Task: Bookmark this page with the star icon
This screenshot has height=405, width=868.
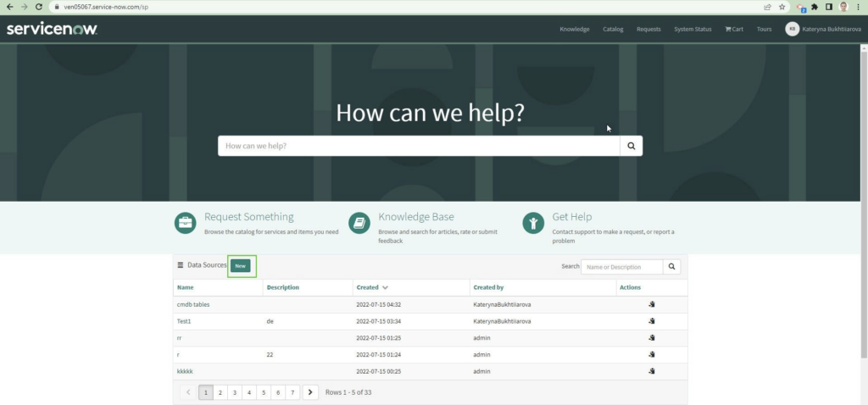Action: (x=782, y=7)
